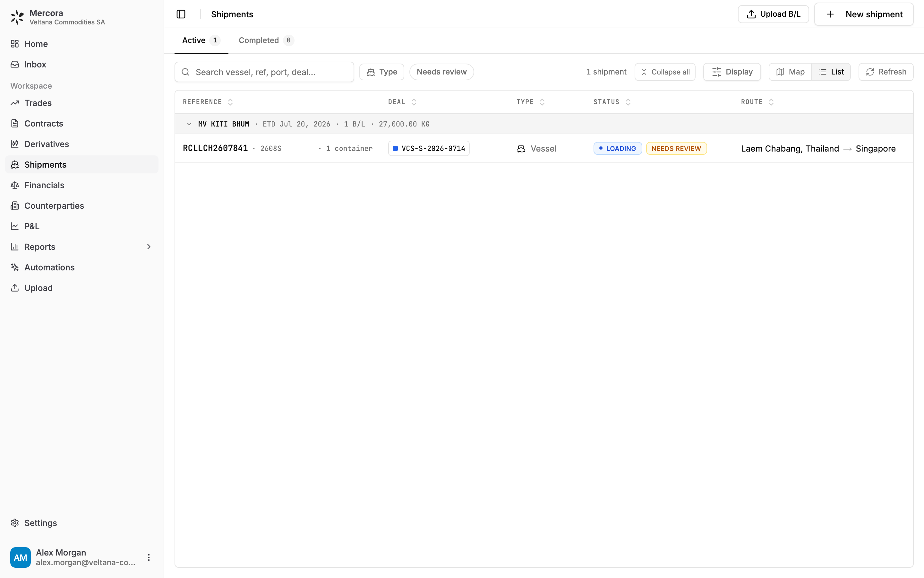The image size is (924, 578).
Task: Sort by the Route column
Action: [757, 102]
